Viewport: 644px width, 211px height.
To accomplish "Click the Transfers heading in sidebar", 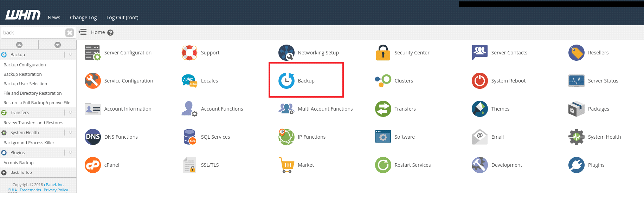I will 20,112.
